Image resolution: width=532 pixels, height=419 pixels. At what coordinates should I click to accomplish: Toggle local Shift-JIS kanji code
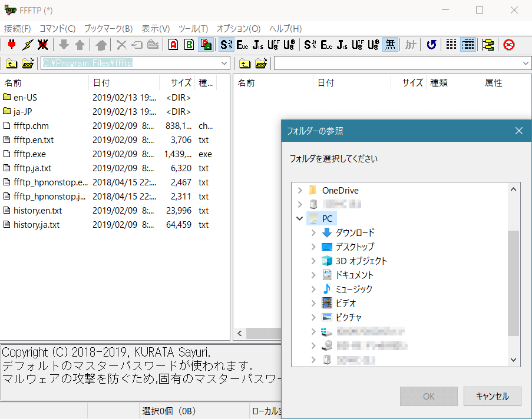(226, 45)
